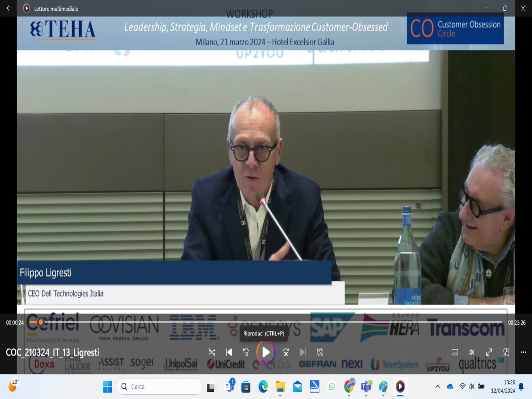Close the Media Player window
Viewport: 532px width, 399px height.
[523, 8]
